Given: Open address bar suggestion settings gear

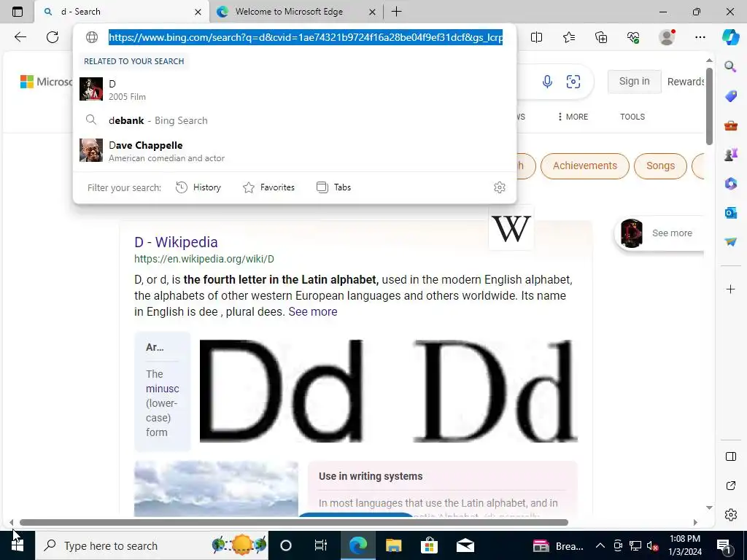Looking at the screenshot, I should click(499, 187).
